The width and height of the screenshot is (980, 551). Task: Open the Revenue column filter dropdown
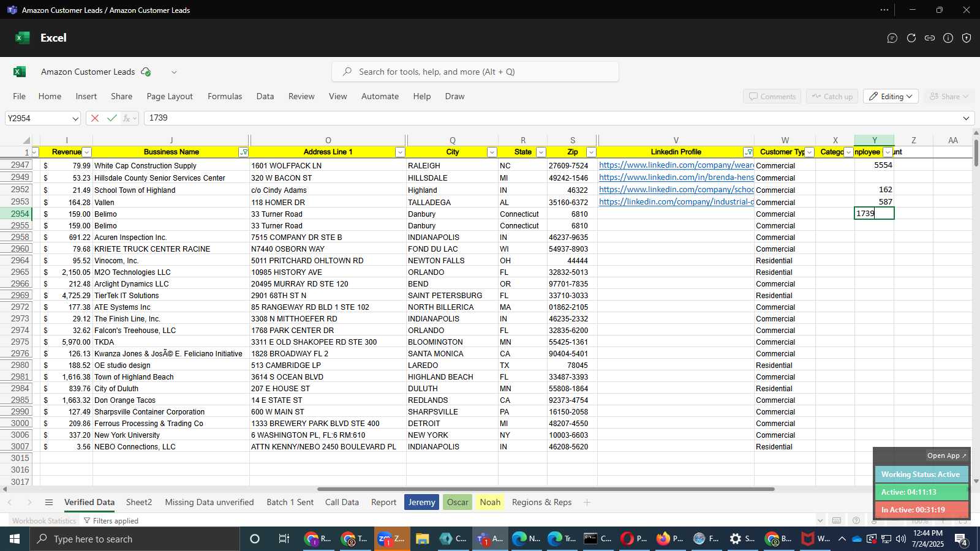[86, 152]
